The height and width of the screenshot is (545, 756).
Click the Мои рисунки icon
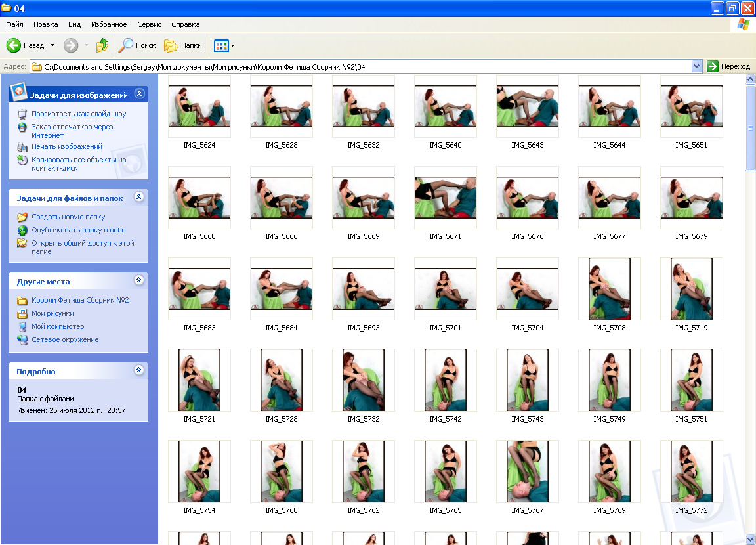[x=22, y=313]
